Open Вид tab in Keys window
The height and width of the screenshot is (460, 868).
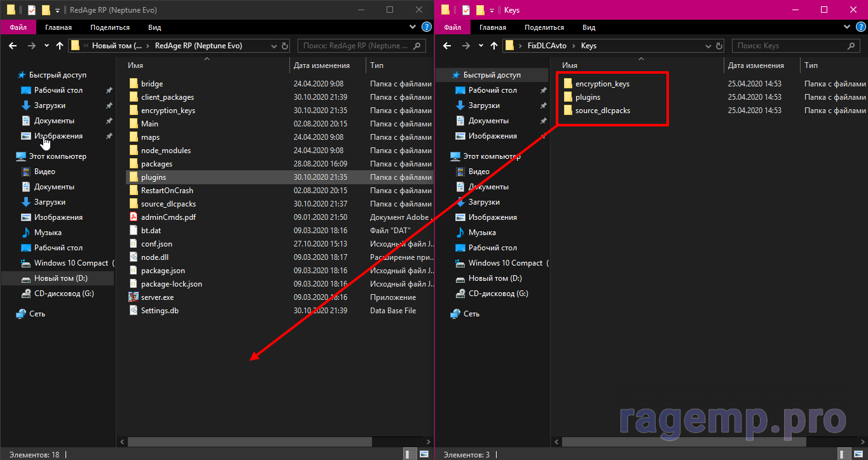point(589,27)
